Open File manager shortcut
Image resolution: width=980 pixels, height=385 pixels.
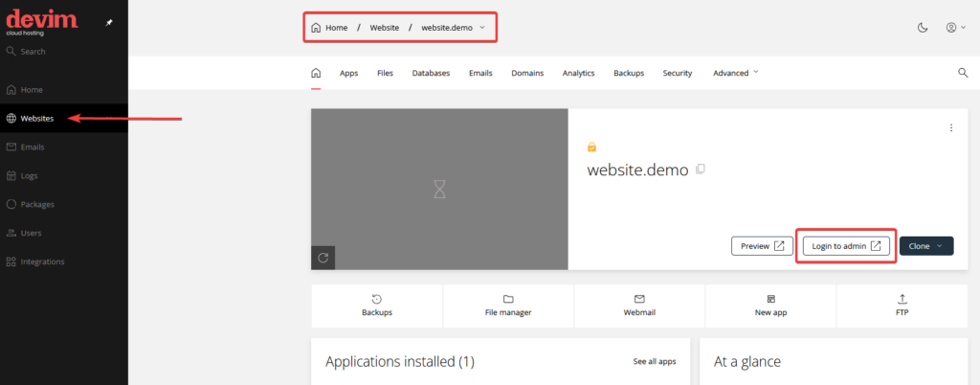(508, 306)
